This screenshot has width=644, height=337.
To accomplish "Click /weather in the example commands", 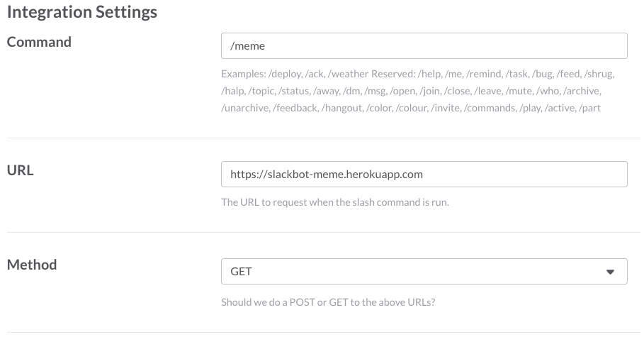I will (349, 74).
